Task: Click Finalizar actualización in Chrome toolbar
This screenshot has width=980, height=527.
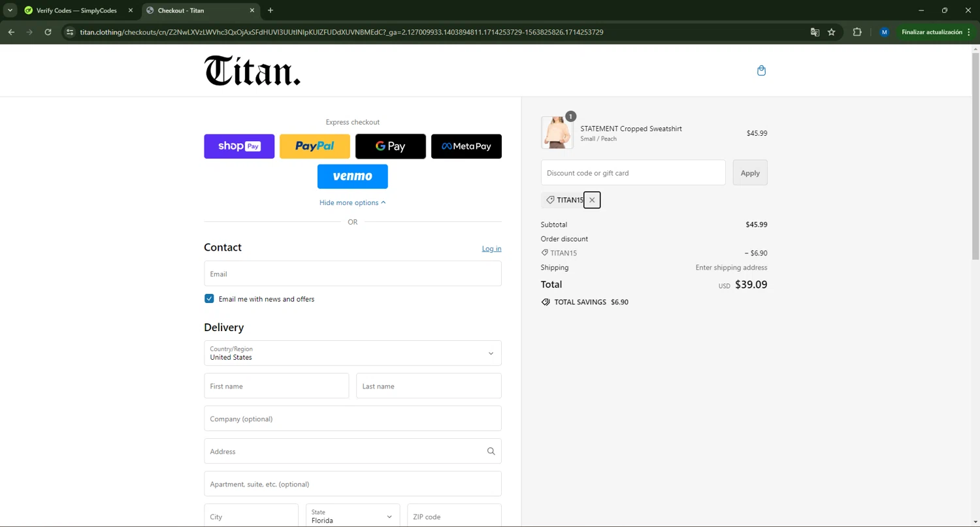Action: point(936,32)
